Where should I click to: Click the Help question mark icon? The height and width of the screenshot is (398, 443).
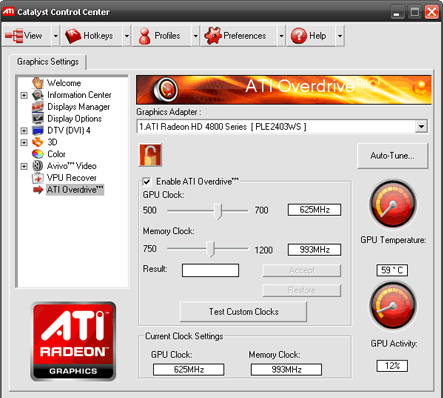[x=299, y=36]
